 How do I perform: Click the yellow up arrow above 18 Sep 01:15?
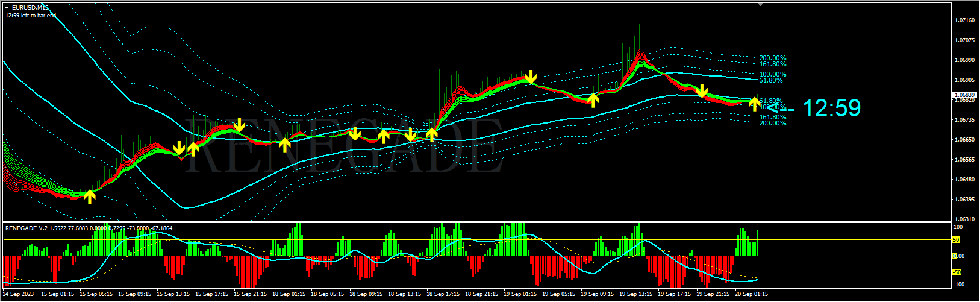284,145
